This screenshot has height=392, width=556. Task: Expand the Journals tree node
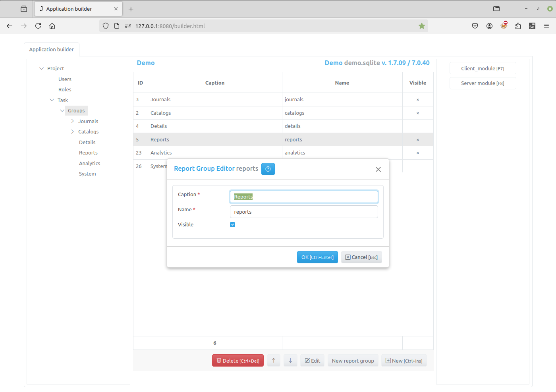[x=72, y=121]
